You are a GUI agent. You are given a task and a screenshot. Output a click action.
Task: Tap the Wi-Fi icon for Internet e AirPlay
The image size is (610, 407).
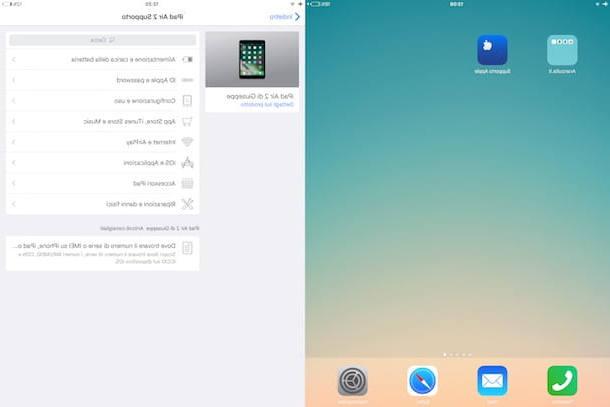(187, 142)
